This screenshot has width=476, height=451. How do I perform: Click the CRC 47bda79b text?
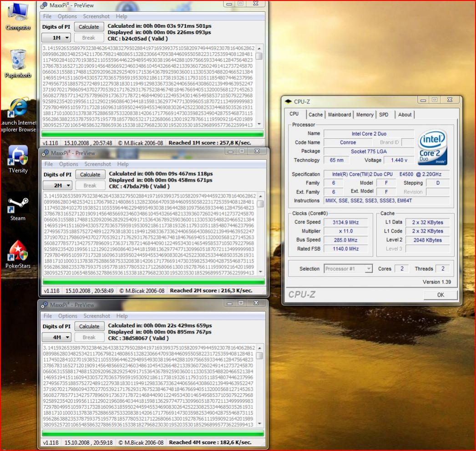point(139,186)
